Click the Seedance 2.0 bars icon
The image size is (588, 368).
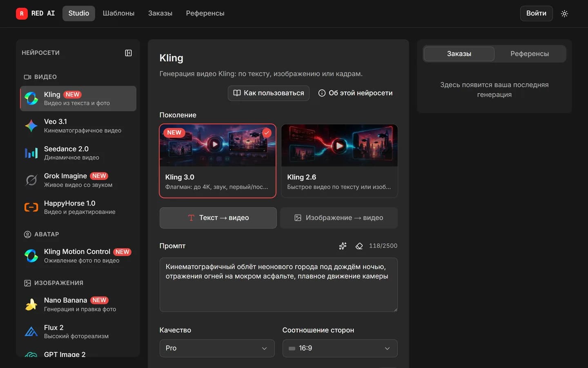[x=31, y=153]
